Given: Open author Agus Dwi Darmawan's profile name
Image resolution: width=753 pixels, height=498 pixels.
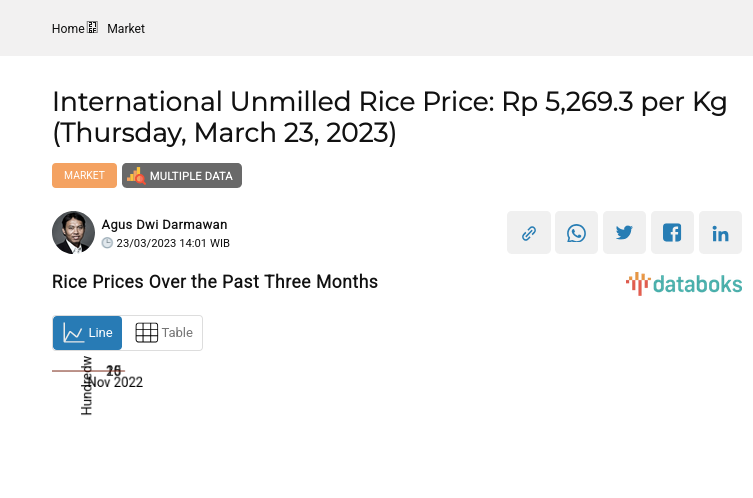Looking at the screenshot, I should click(x=164, y=224).
